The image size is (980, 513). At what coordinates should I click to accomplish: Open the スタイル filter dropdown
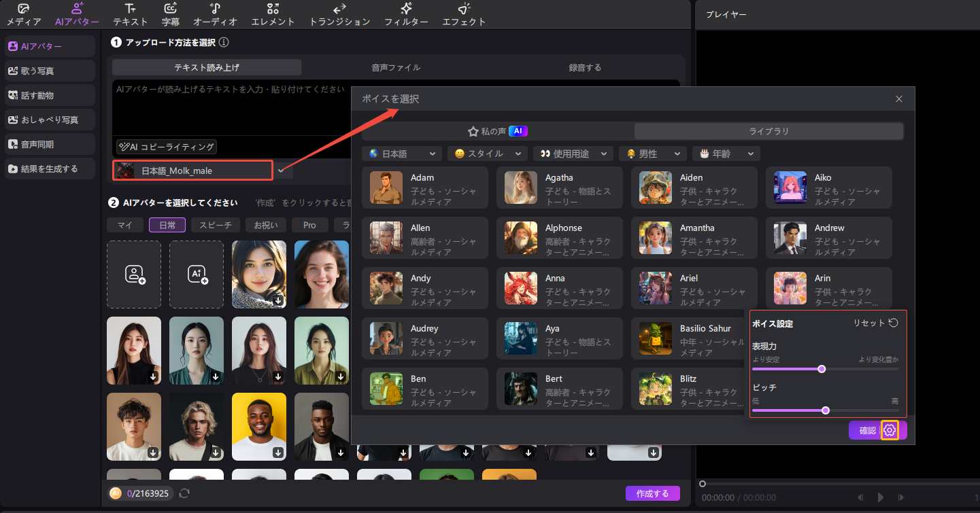click(x=488, y=154)
